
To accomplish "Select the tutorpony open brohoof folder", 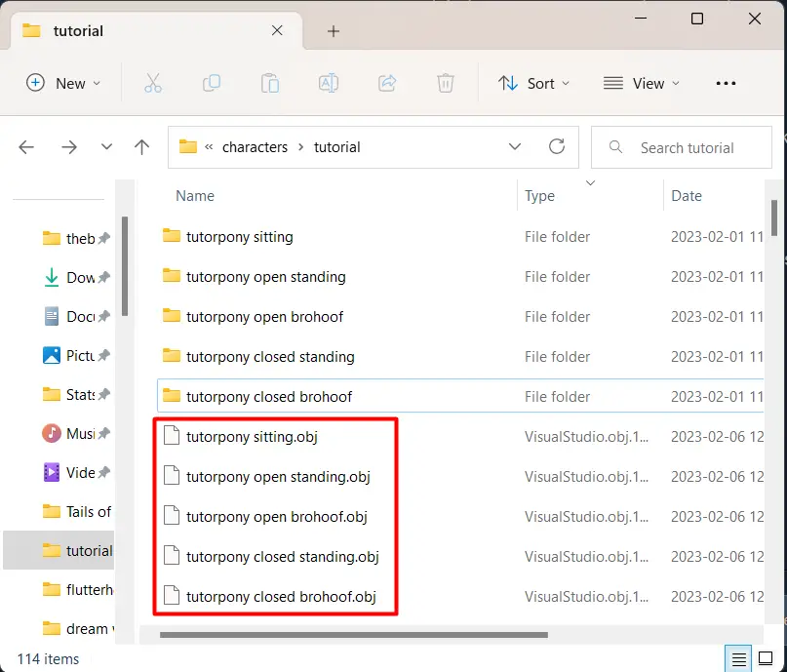I will (x=460, y=317).
